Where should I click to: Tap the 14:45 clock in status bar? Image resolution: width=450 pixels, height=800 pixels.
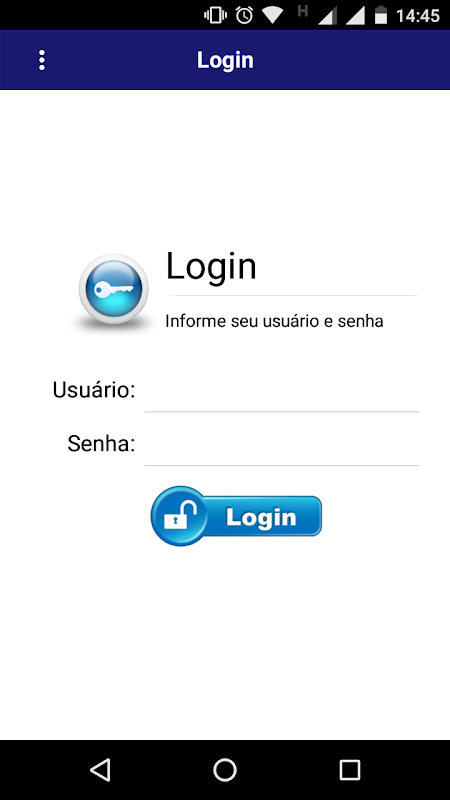tap(418, 16)
